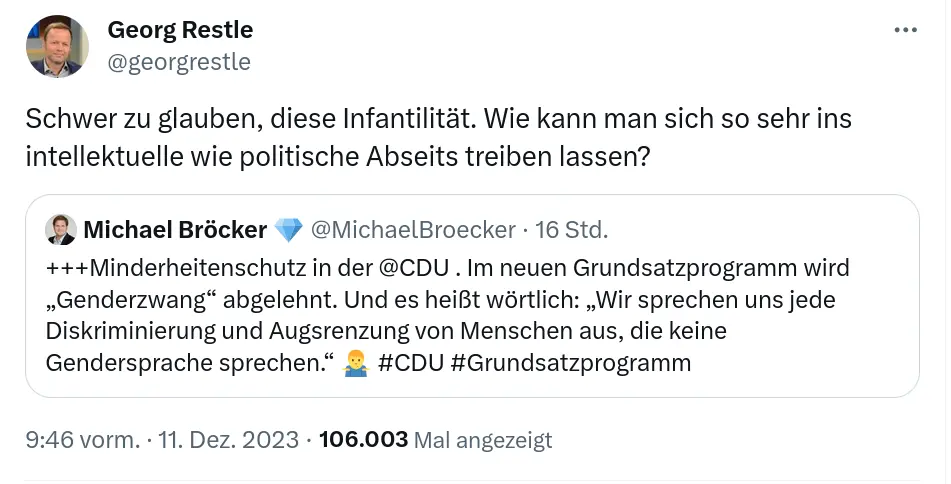Click the three-dot more options menu
Image resolution: width=951 pixels, height=484 pixels.
[x=905, y=30]
